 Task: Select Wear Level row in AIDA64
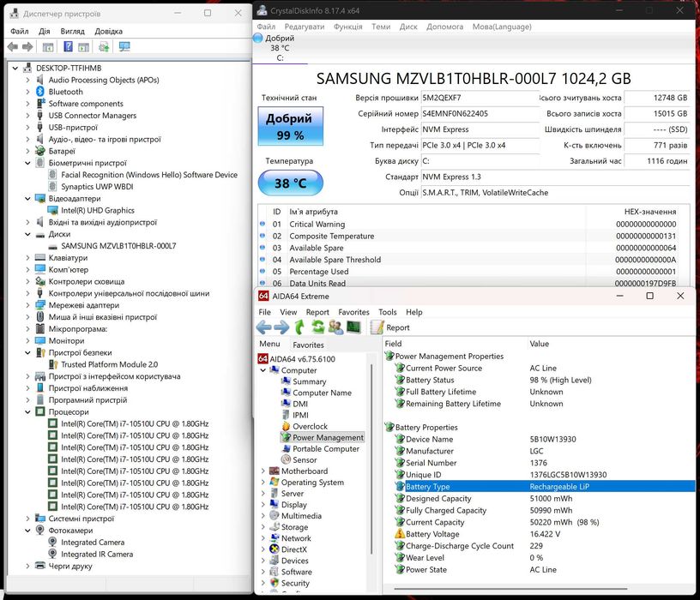click(540, 558)
